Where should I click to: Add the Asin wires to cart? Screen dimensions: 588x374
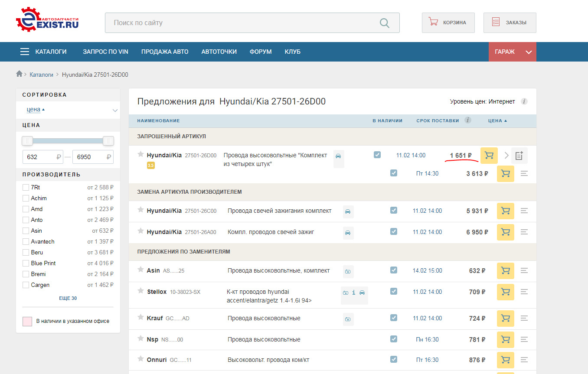505,271
